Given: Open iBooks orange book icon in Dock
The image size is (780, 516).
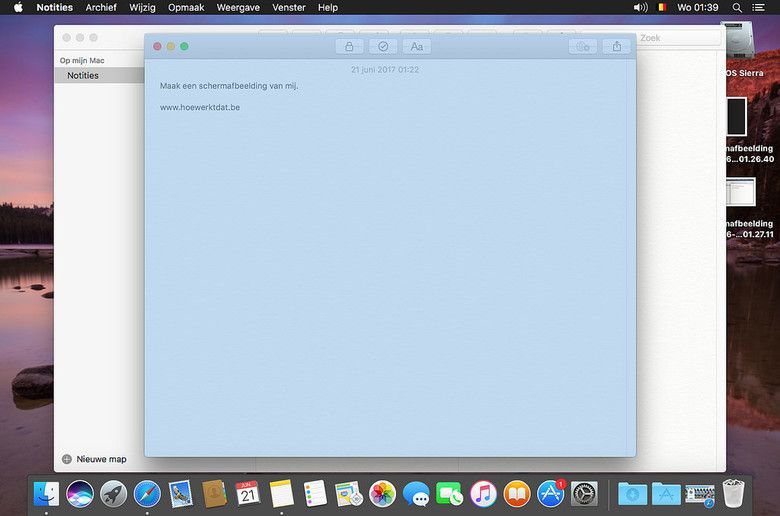Looking at the screenshot, I should 517,494.
